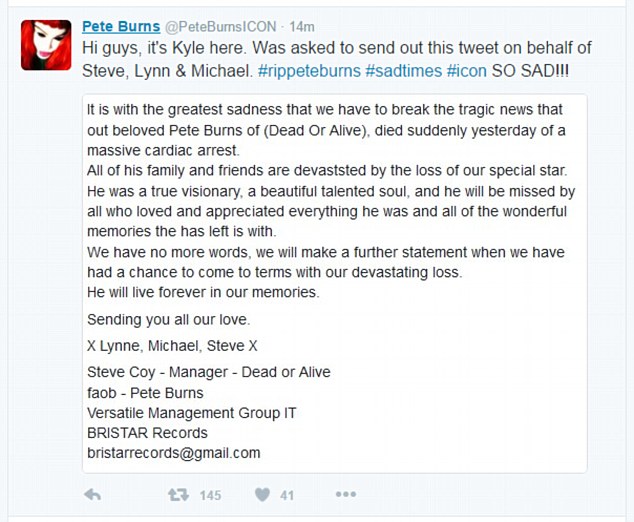
Task: Open the Pete Burns profile name link
Action: coord(119,26)
